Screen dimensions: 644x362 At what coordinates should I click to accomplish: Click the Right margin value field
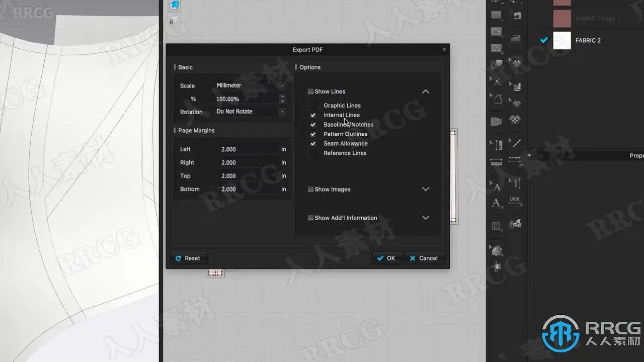(x=249, y=163)
